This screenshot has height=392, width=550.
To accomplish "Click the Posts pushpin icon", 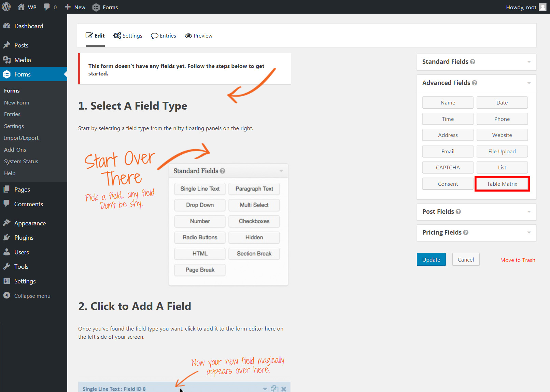I will pos(7,45).
